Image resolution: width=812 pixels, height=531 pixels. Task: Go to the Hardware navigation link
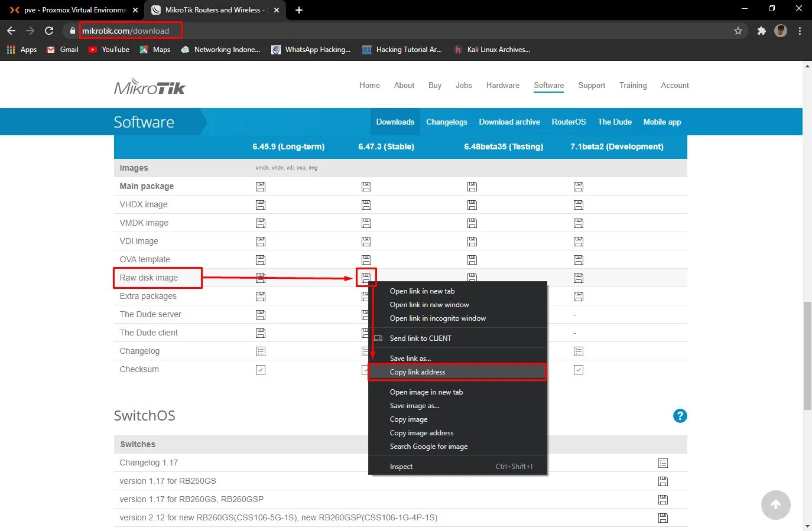tap(503, 86)
